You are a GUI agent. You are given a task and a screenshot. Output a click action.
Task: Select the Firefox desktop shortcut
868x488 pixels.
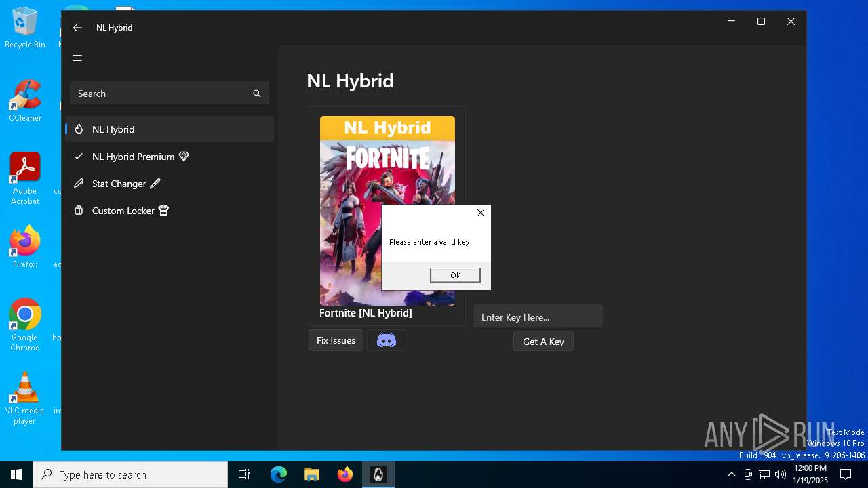point(25,247)
